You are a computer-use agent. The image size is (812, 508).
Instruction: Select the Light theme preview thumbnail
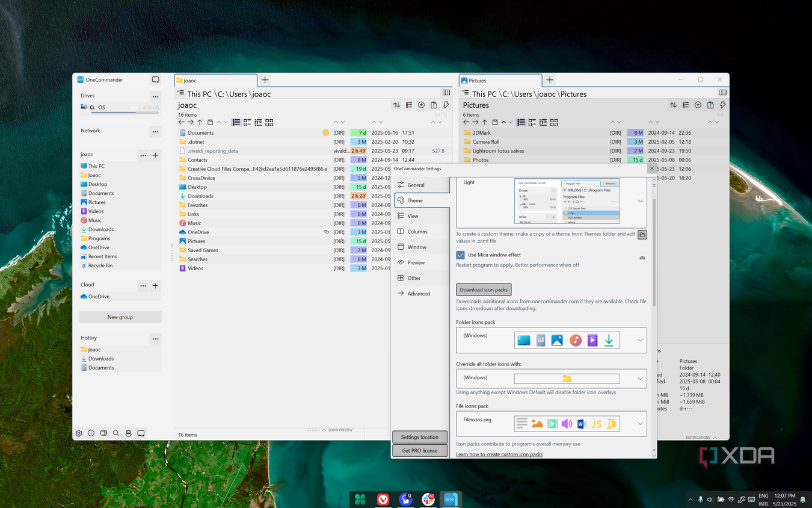(567, 201)
